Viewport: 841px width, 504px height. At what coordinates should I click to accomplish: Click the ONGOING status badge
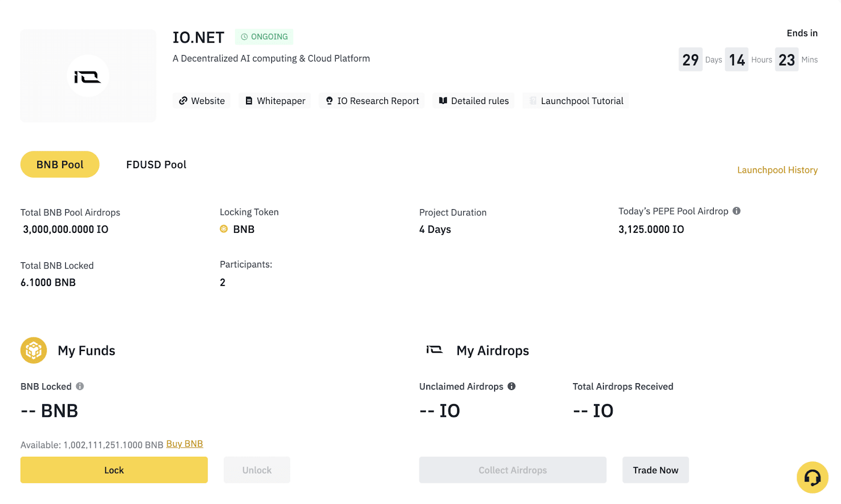click(264, 37)
